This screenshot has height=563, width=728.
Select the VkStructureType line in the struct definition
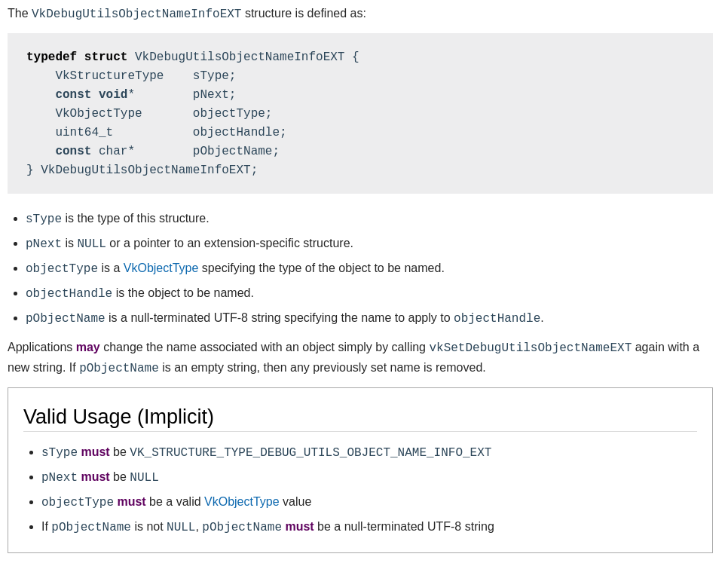pyautogui.click(x=109, y=76)
